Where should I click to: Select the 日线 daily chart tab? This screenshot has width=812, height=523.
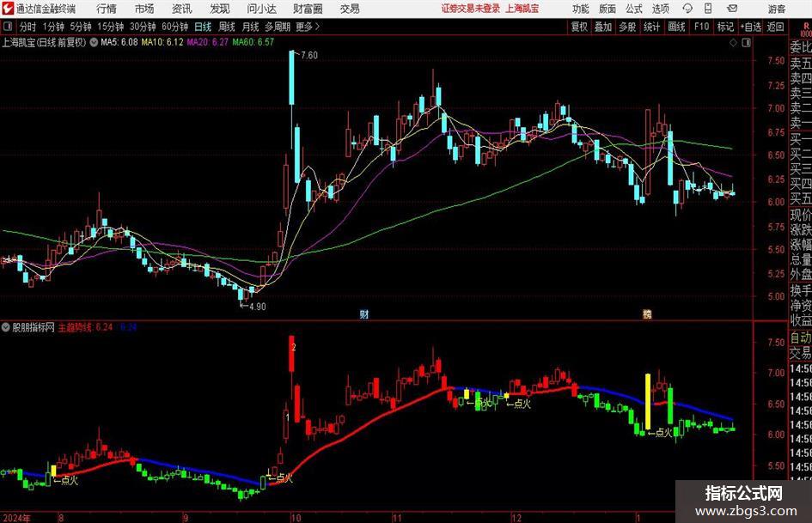coord(203,27)
